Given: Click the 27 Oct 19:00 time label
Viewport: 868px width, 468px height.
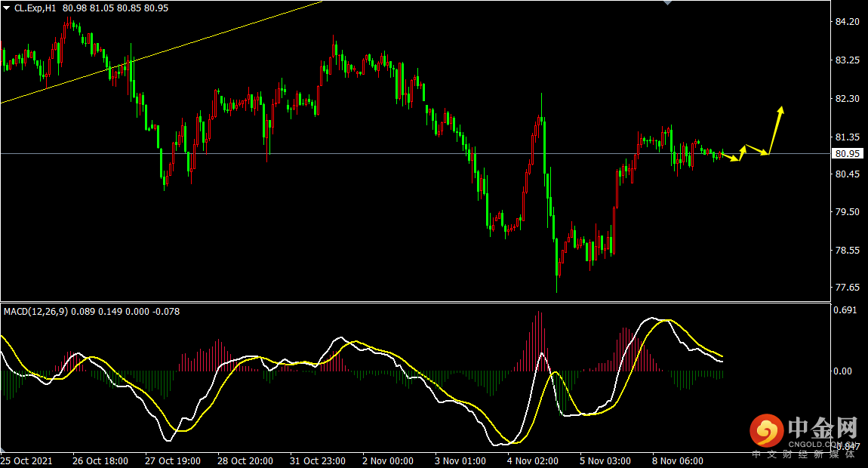Looking at the screenshot, I should coord(173,460).
